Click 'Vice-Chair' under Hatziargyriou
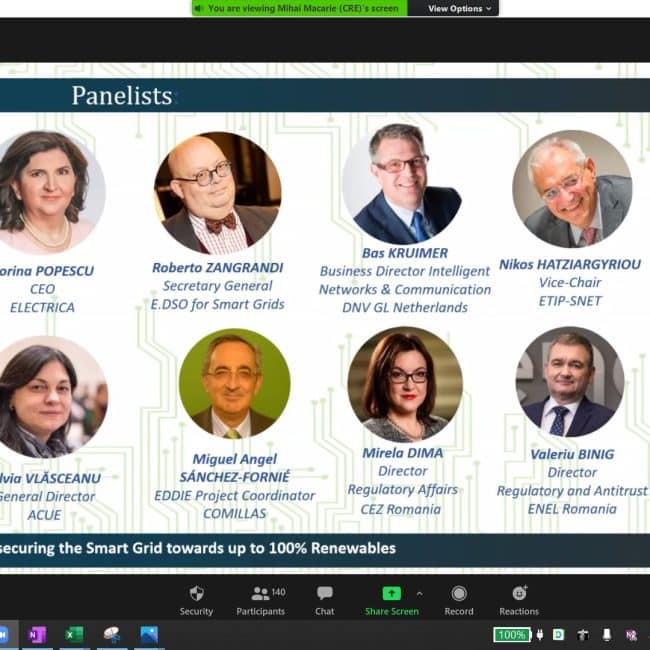 pos(570,283)
